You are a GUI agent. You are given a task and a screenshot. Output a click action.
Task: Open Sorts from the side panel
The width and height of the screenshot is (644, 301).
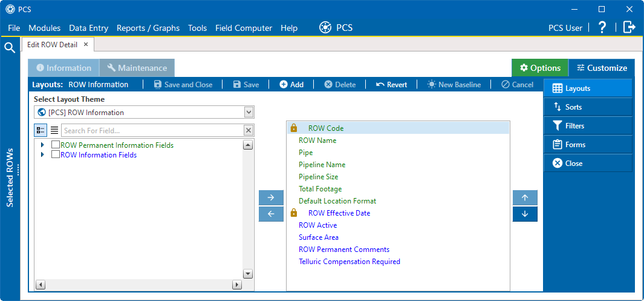[588, 107]
